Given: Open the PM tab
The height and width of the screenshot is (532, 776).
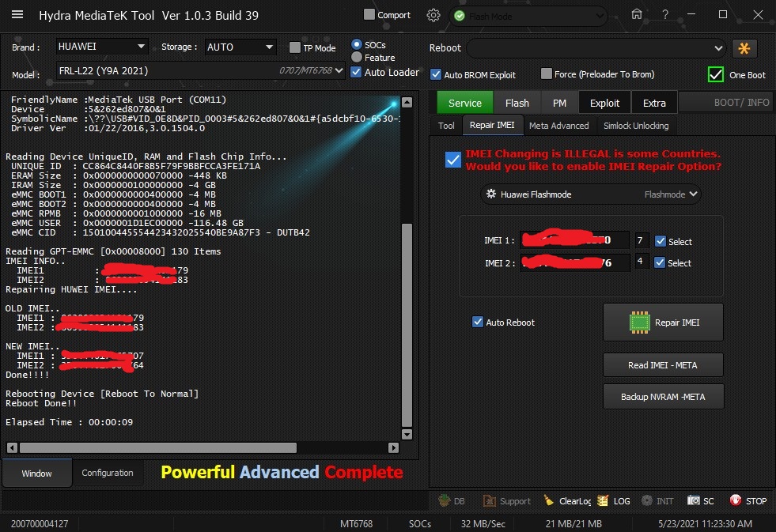Looking at the screenshot, I should pos(560,103).
